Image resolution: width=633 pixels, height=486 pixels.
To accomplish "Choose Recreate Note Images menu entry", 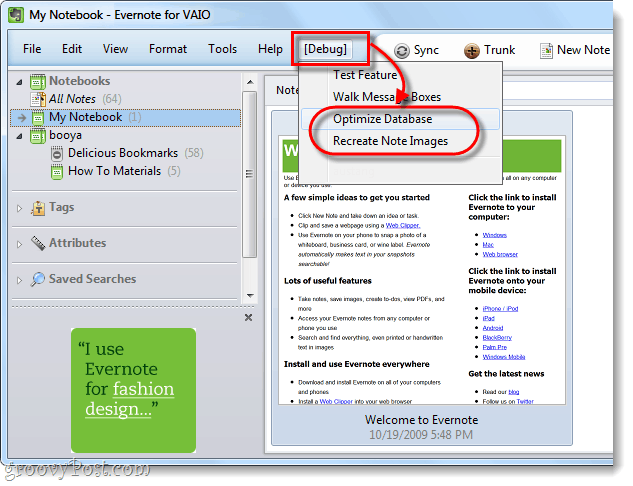I will click(390, 141).
